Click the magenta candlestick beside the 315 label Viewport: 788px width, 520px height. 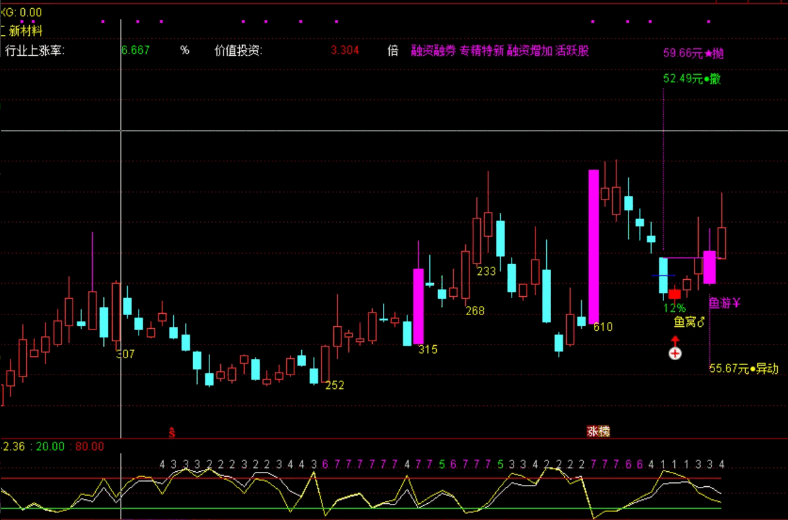tap(418, 306)
